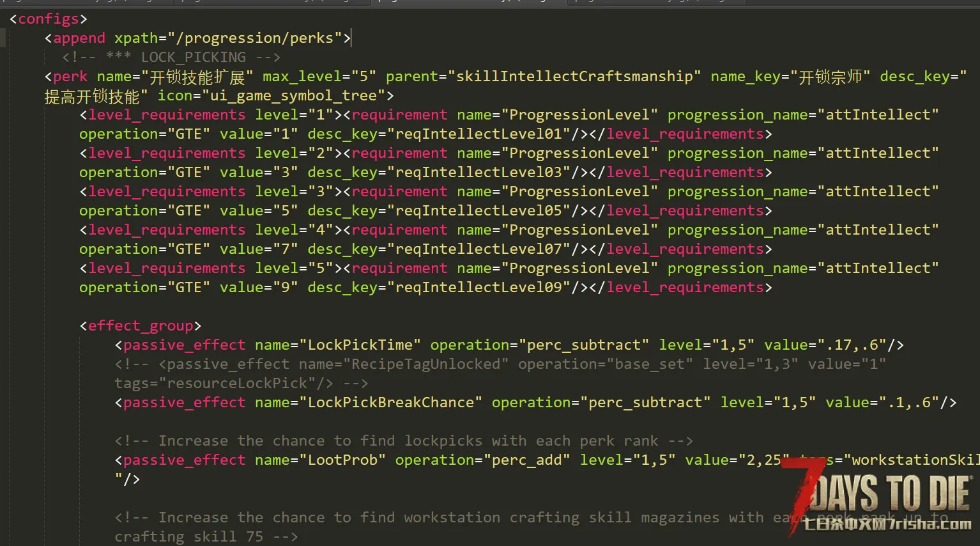This screenshot has height=546, width=980.
Task: Click the "LockPickBreakChance" effect name
Action: [x=391, y=403]
